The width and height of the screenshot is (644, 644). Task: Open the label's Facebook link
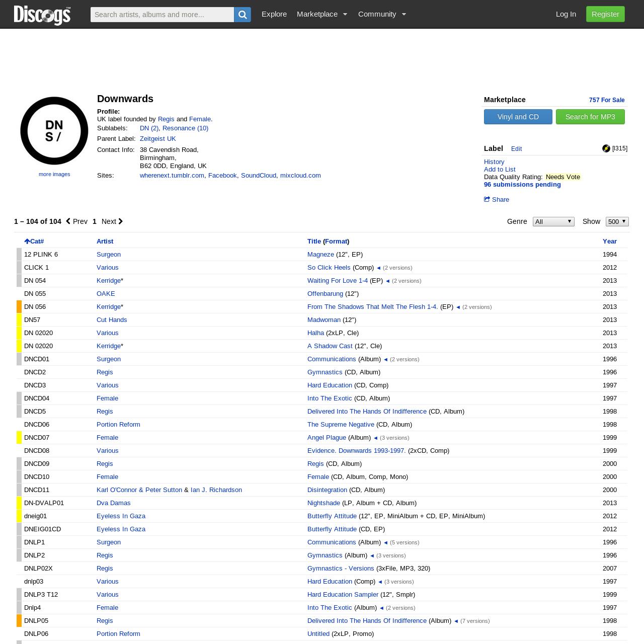pyautogui.click(x=222, y=176)
